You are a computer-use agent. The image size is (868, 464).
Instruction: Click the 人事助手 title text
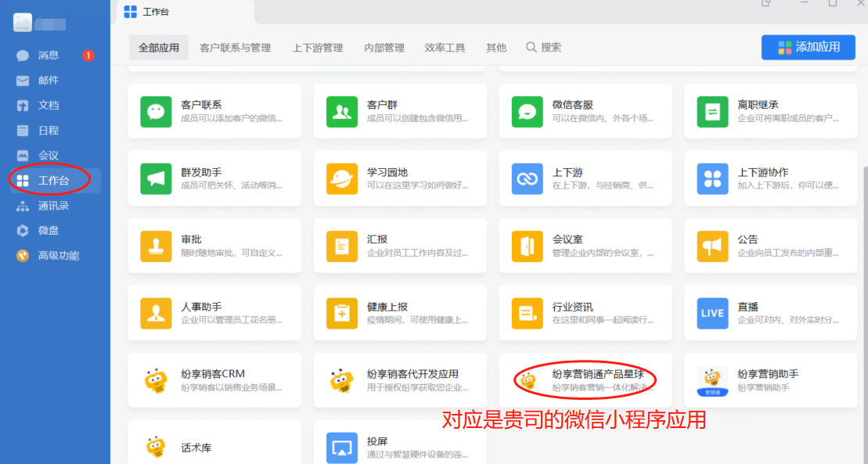tap(201, 307)
